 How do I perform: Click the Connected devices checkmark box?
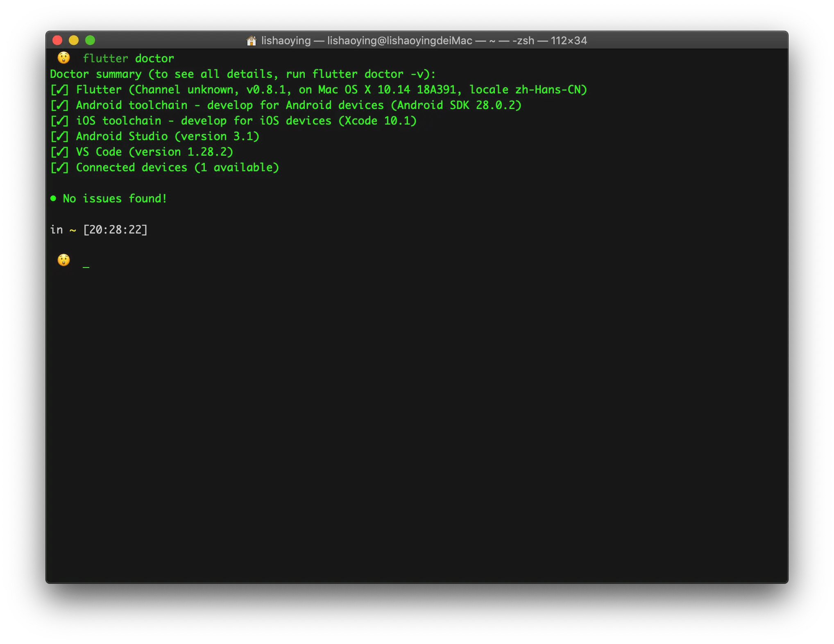tap(60, 168)
